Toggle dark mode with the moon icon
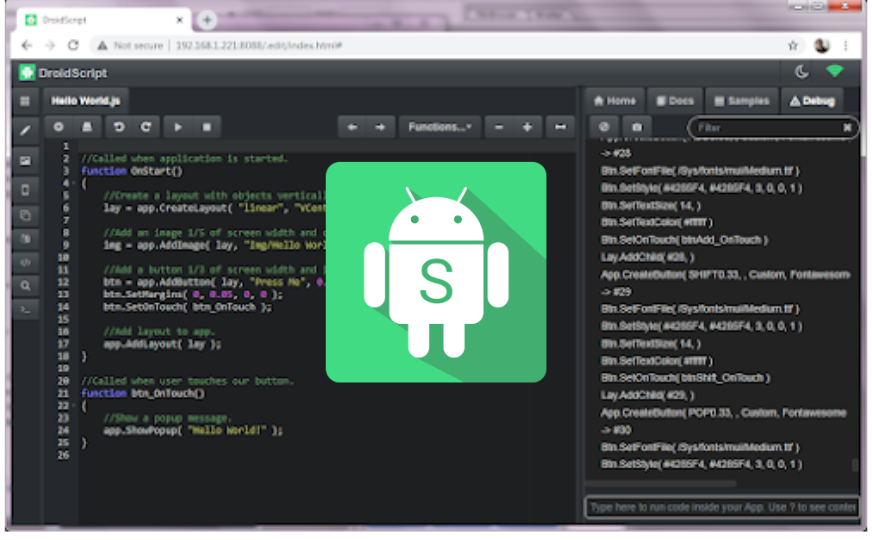872x540 pixels. pos(801,72)
